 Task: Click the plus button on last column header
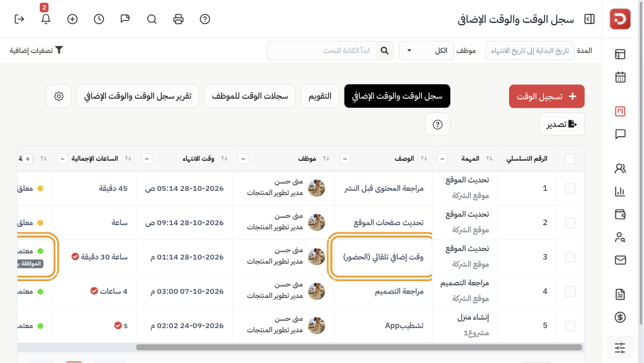coord(28,158)
